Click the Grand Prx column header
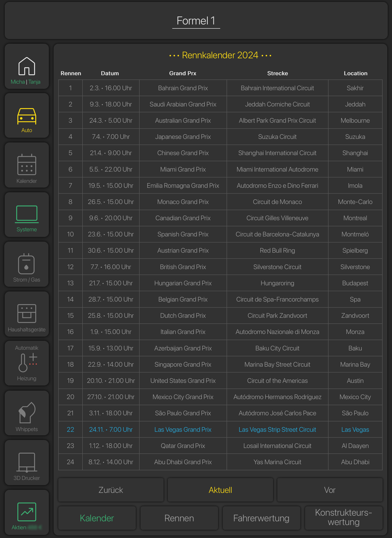 coord(183,73)
